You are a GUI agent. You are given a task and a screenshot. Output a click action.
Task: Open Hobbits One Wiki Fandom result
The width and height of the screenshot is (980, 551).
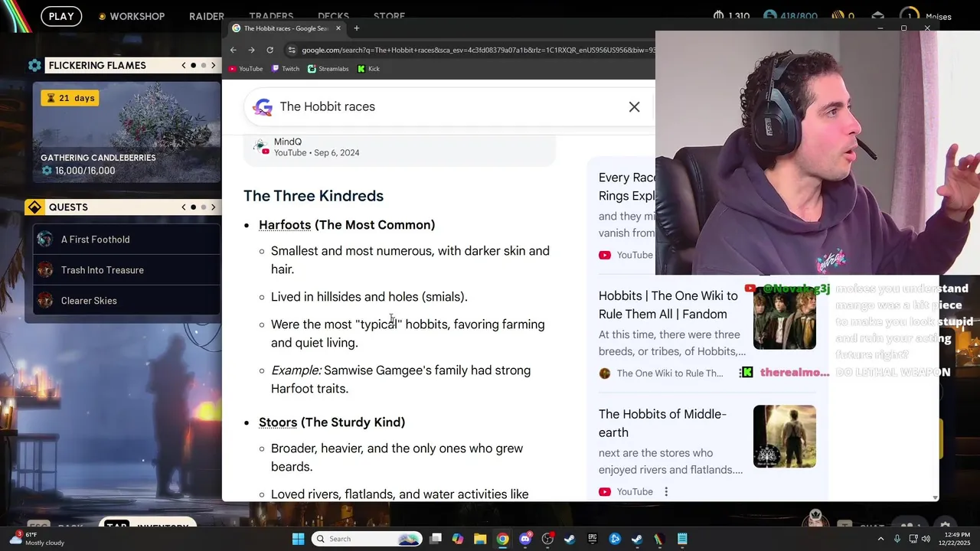click(668, 305)
